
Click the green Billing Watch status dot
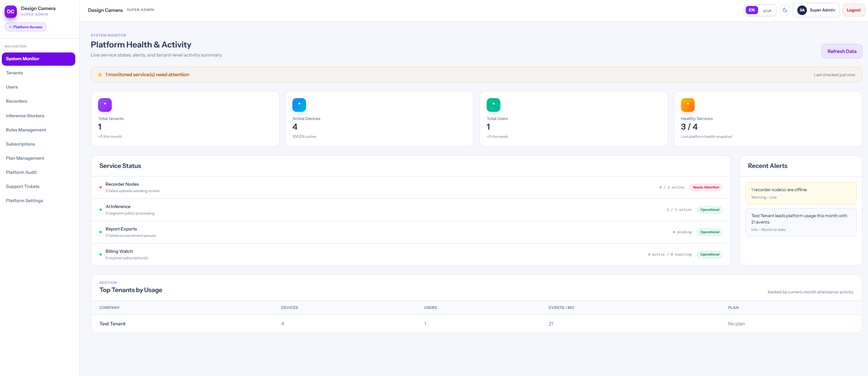tap(100, 255)
